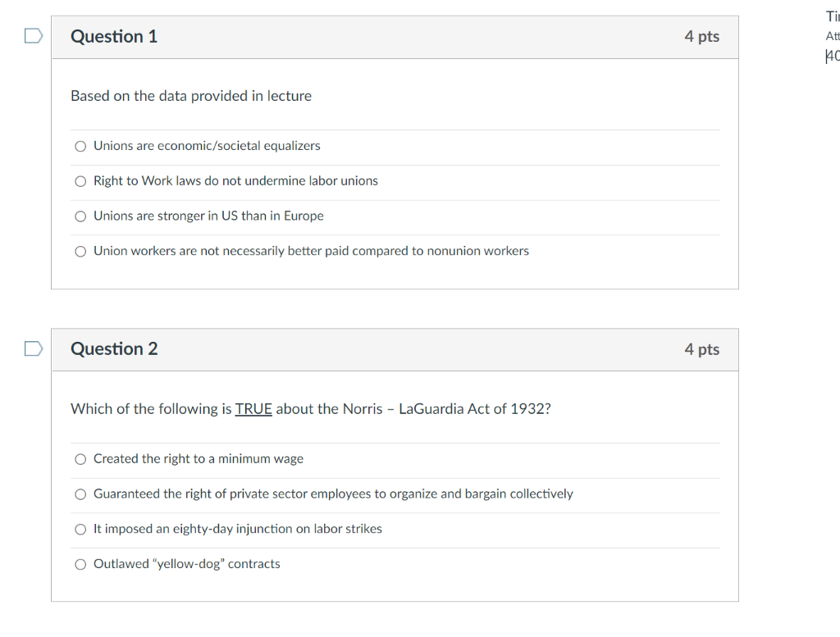The height and width of the screenshot is (637, 840).
Task: Click the 'Unions are economic/societal equalizers' answer text
Action: (x=207, y=146)
